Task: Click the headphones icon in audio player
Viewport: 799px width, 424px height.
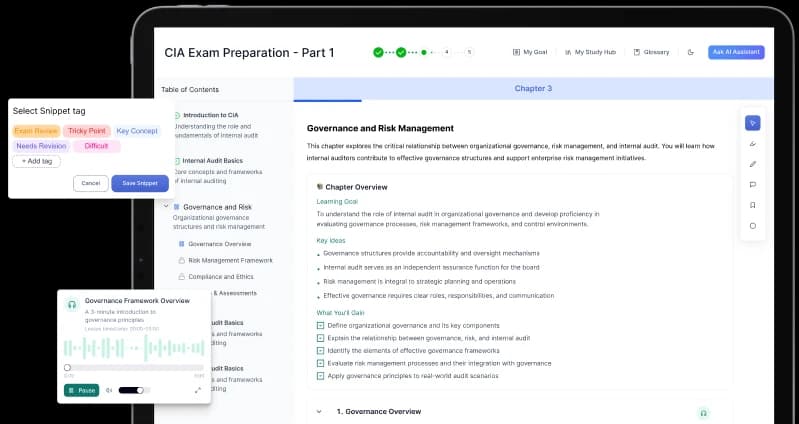Action: (x=72, y=305)
